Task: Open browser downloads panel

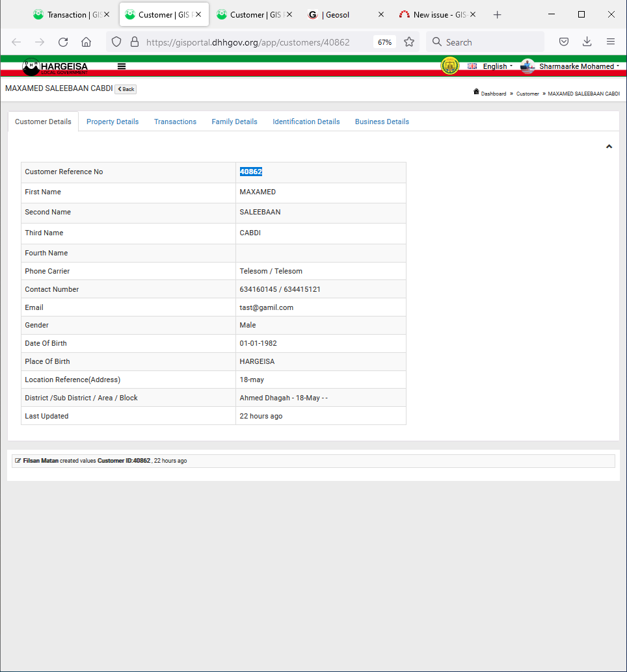Action: click(x=587, y=42)
